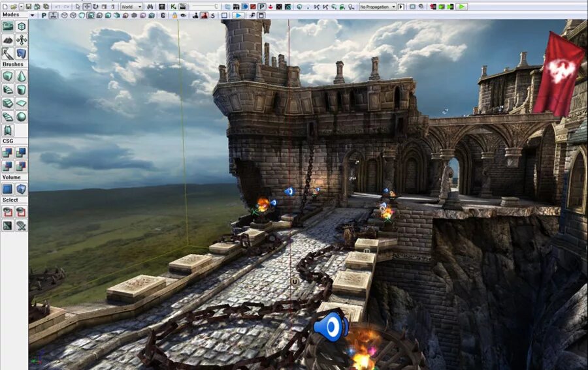
Task: Toggle the eye show flags icon
Action: (183, 16)
